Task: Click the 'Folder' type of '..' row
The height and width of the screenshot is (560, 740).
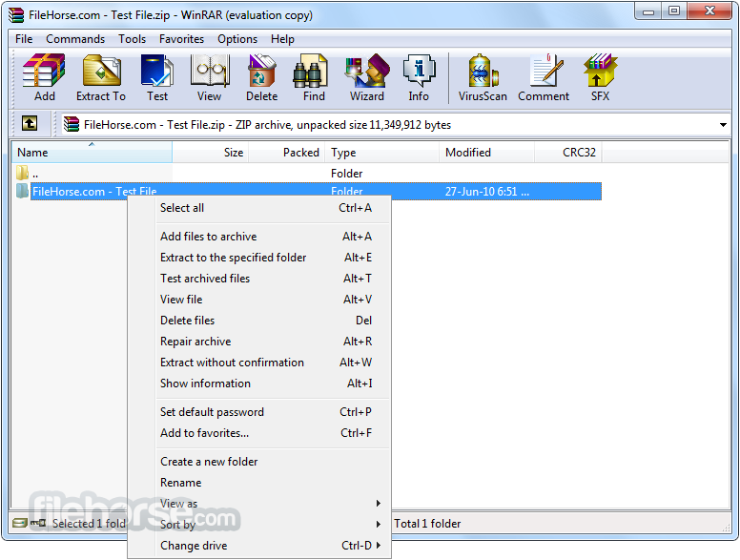Action: pyautogui.click(x=346, y=174)
